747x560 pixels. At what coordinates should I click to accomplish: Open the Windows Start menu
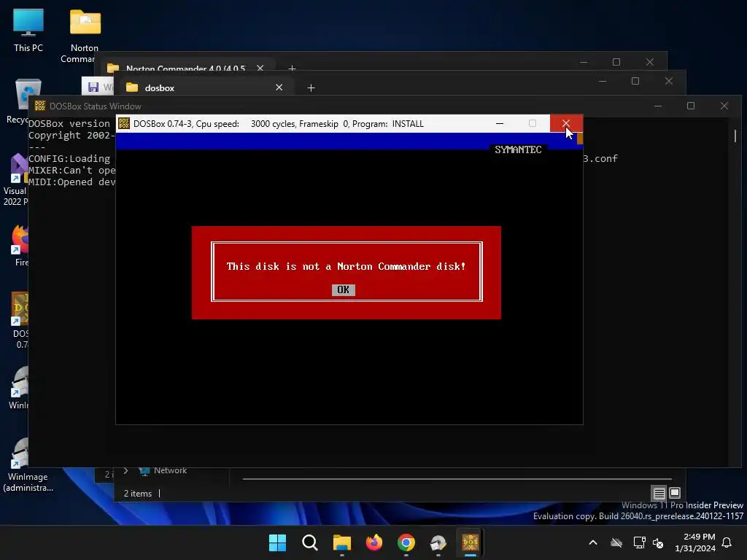(277, 542)
